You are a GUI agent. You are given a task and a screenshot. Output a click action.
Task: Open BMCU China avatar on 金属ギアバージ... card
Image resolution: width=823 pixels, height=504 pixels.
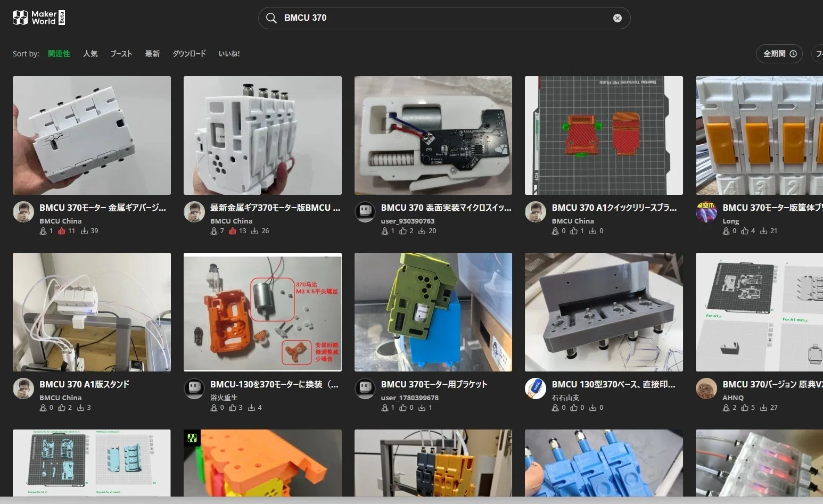pos(23,212)
